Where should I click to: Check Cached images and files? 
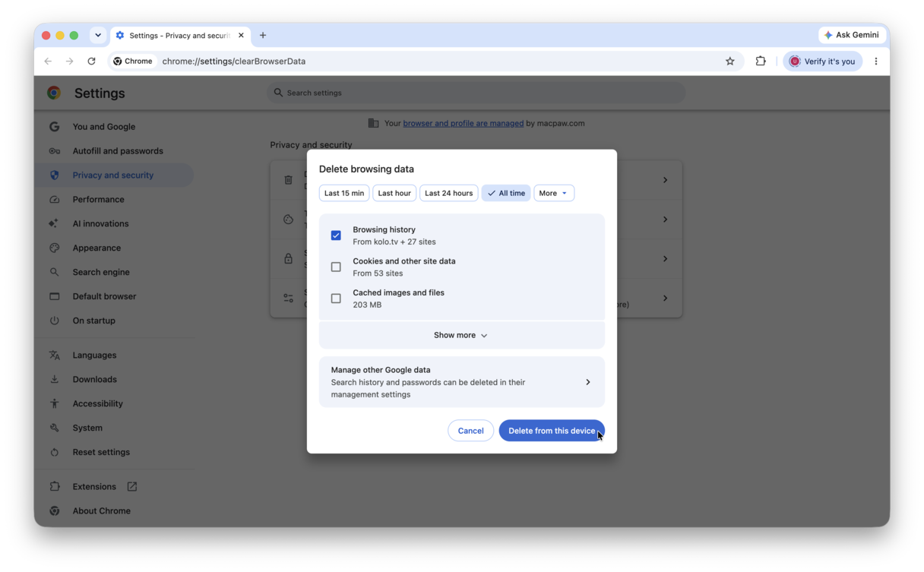tap(336, 299)
